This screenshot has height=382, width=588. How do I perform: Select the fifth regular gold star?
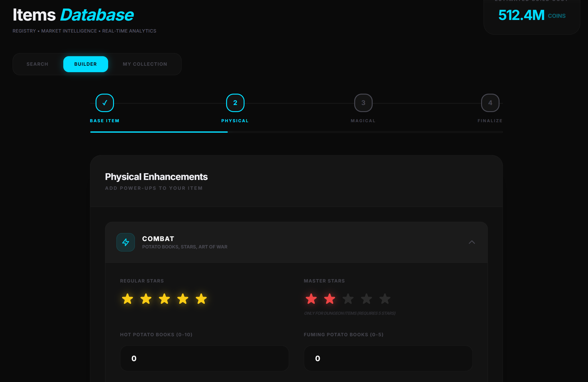click(201, 299)
